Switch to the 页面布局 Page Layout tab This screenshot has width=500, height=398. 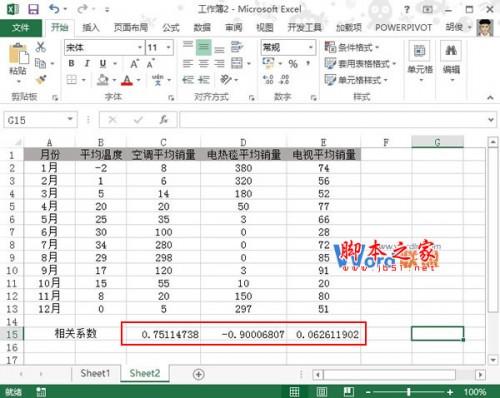pos(131,28)
